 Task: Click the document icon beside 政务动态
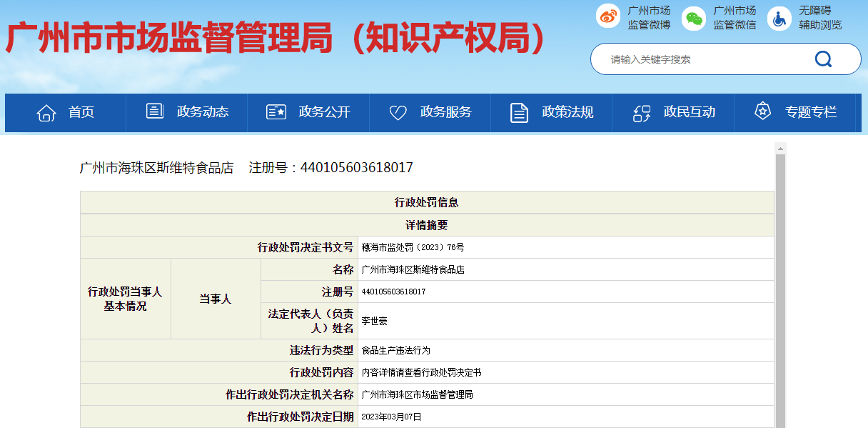[x=155, y=111]
